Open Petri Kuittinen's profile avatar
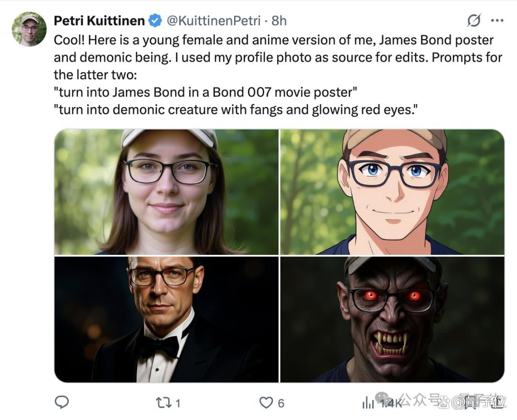 [x=29, y=29]
